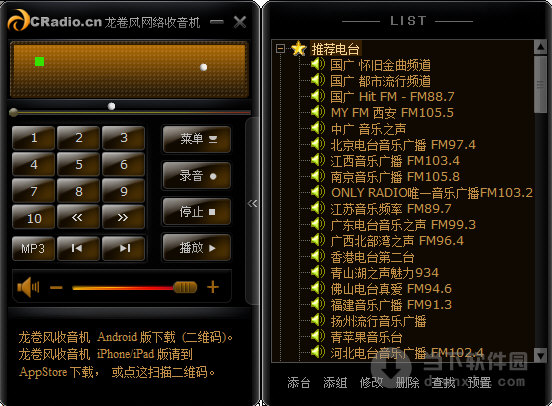Collapse the station list panel with the arrows
This screenshot has width=552, height=406.
[x=252, y=204]
